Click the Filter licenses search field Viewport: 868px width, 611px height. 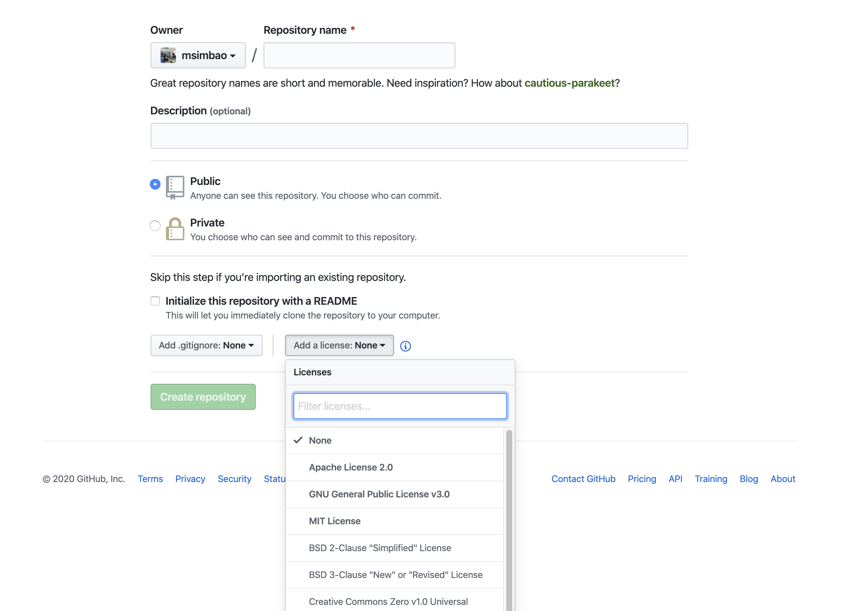(399, 405)
